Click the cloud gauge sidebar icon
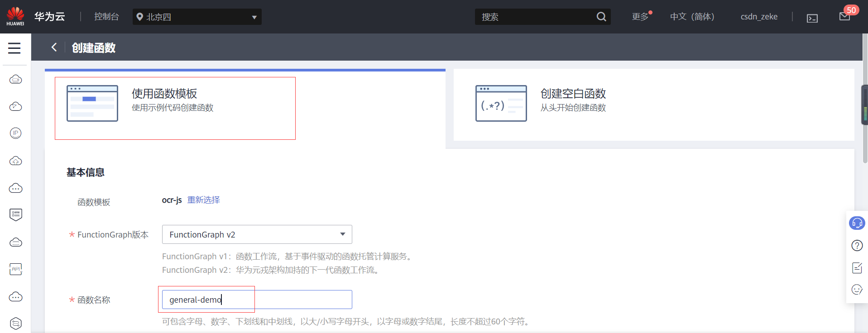 click(x=16, y=106)
